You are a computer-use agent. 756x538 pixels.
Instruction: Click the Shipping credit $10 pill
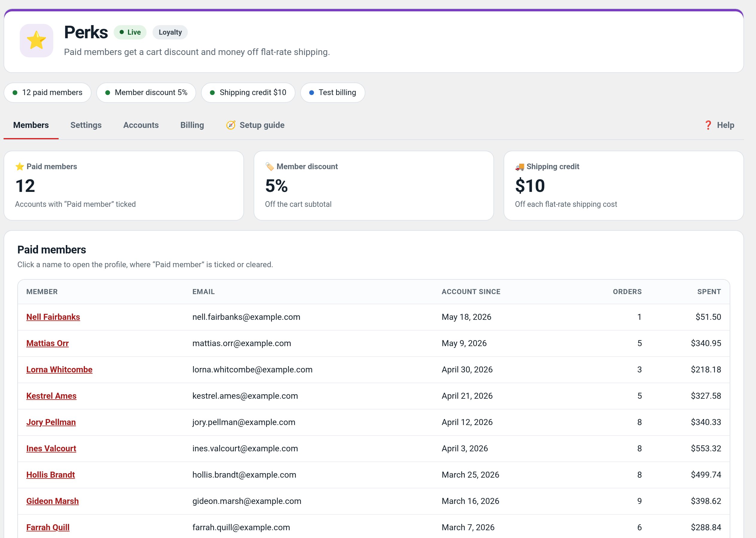(x=248, y=92)
